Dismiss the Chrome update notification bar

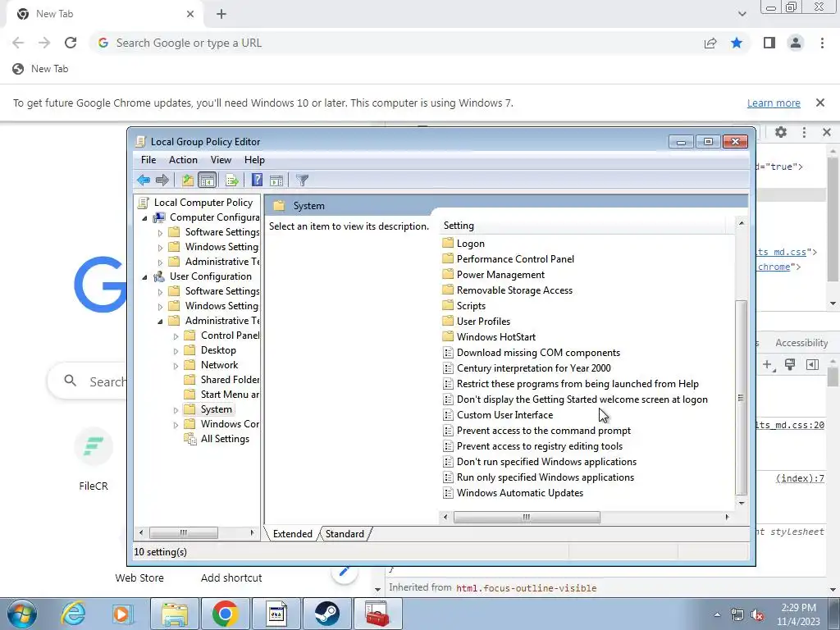point(819,103)
